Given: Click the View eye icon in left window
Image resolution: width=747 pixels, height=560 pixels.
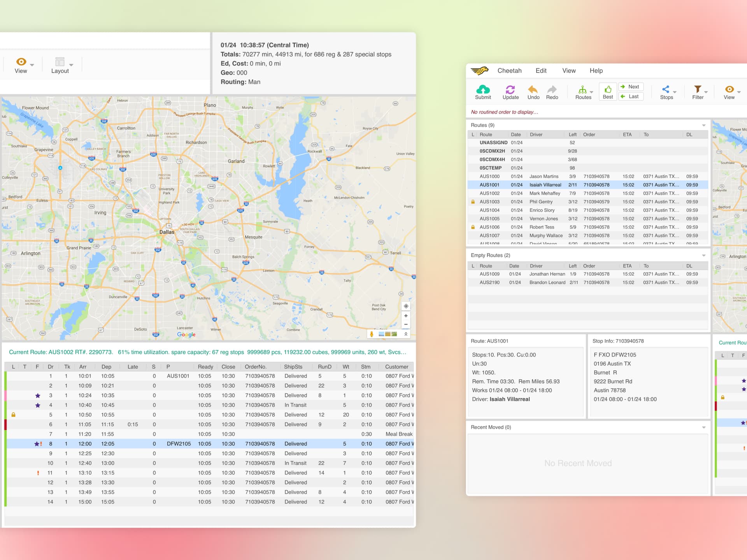Looking at the screenshot, I should coord(21,62).
